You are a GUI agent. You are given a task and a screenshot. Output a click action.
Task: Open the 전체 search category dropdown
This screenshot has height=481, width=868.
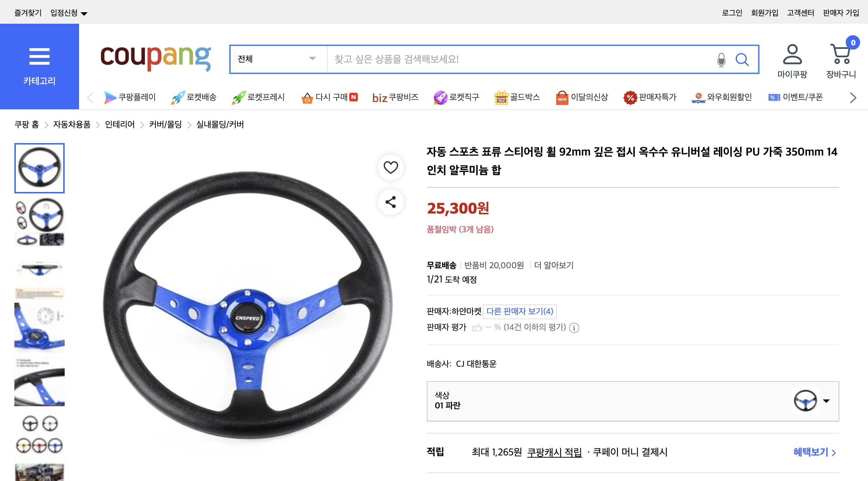tap(277, 59)
